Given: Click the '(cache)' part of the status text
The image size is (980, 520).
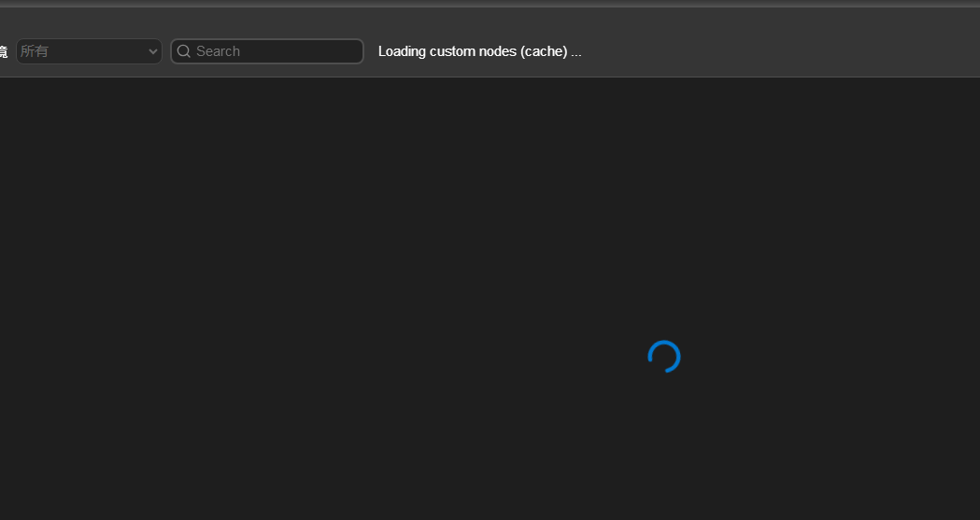Looking at the screenshot, I should tap(545, 51).
